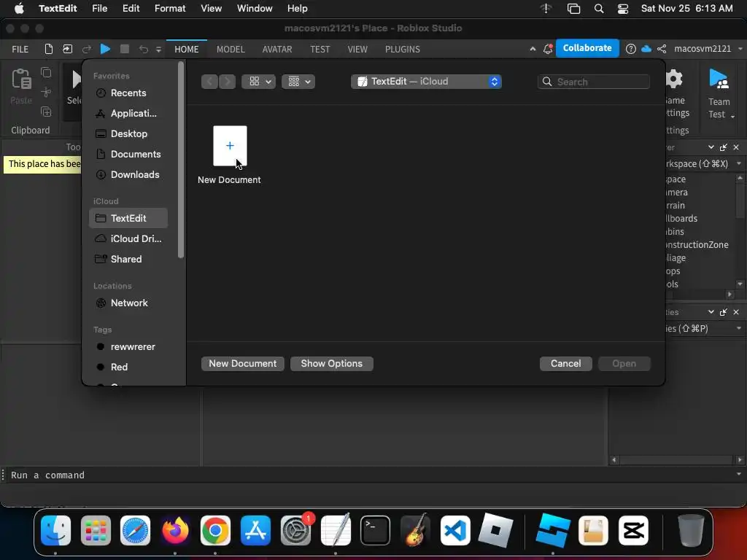Launch Safari from the dock
This screenshot has height=560, width=747.
pos(135,530)
